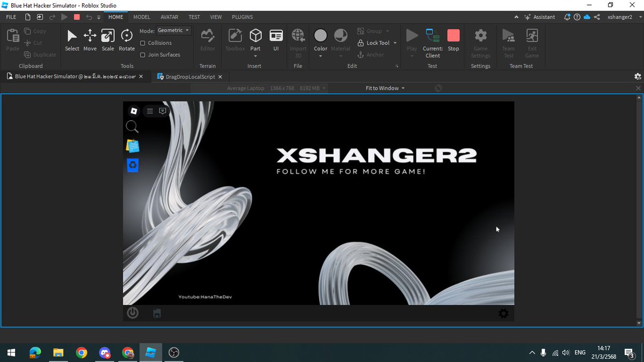
Task: Open the Fit to Window dropdown
Action: click(385, 88)
